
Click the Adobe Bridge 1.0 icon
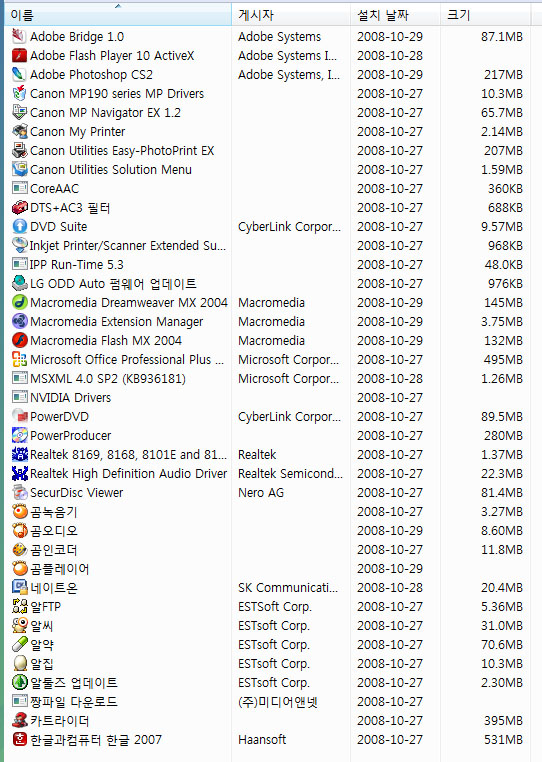click(x=19, y=36)
